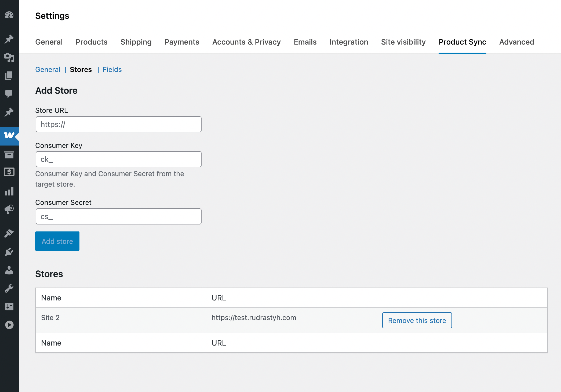Open the Marketing megaphone icon
561x392 pixels.
point(9,210)
